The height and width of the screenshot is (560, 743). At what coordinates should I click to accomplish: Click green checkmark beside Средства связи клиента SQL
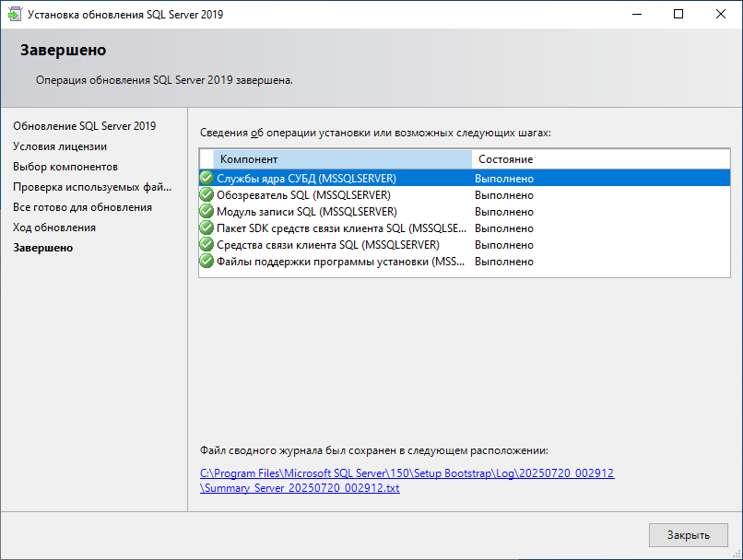click(x=206, y=244)
